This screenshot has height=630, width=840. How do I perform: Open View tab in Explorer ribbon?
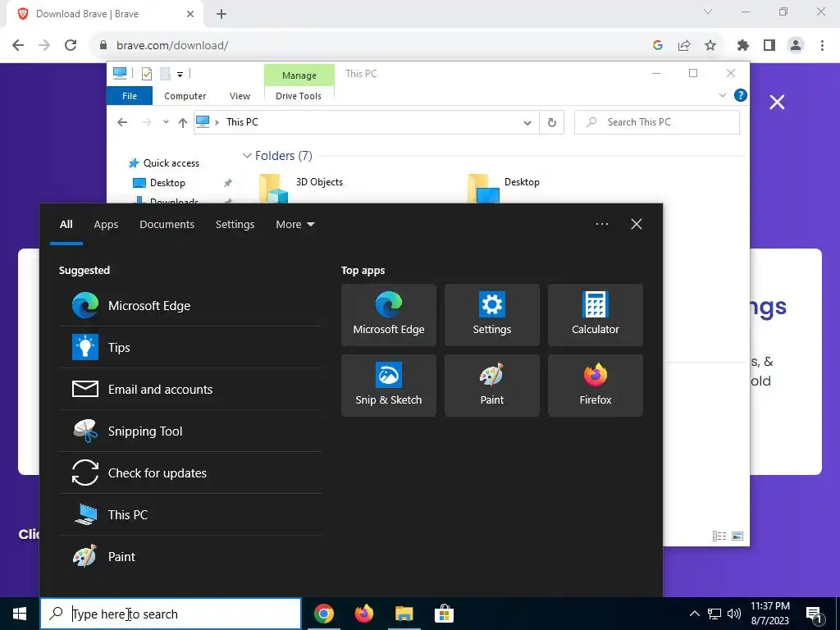240,96
